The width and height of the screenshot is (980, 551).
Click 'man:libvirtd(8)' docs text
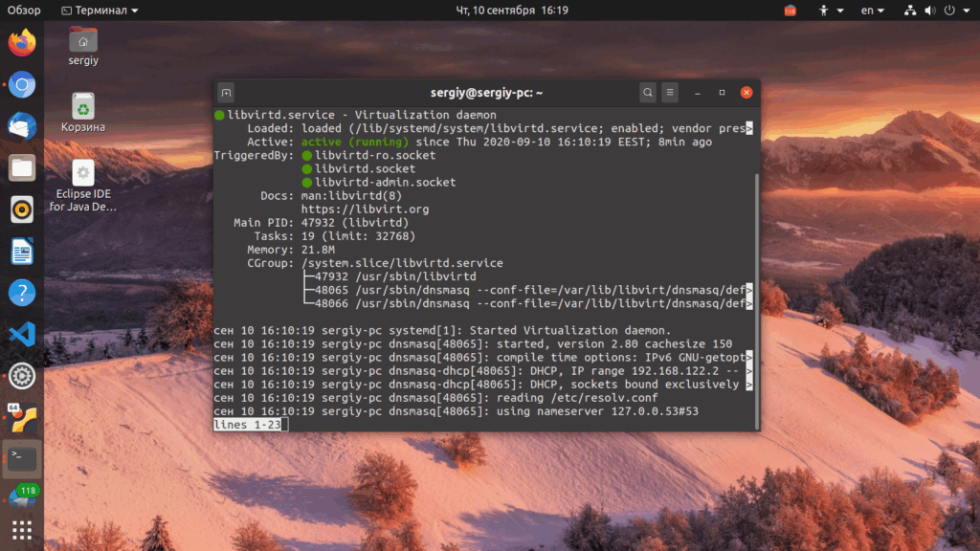[x=351, y=195]
